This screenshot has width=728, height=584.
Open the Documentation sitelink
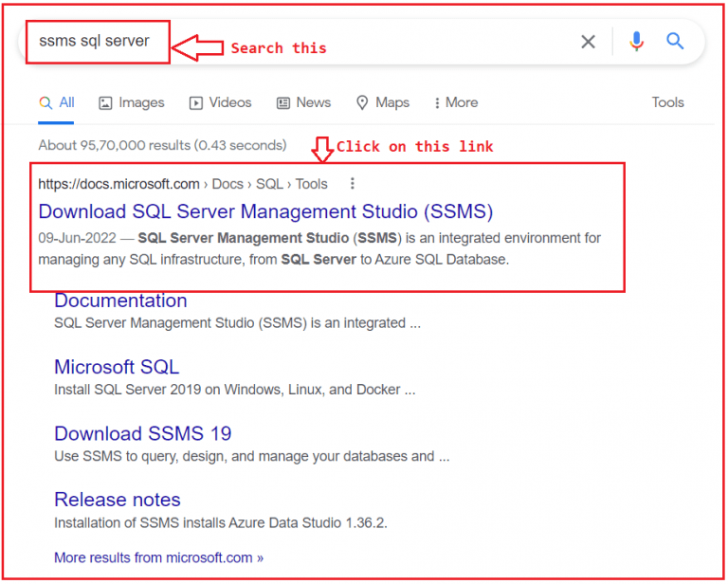(x=120, y=301)
